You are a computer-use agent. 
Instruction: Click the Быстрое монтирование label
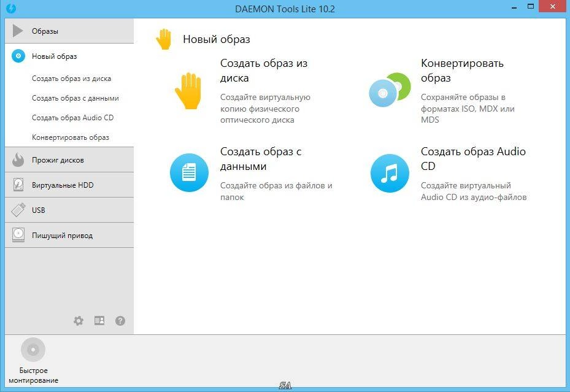click(x=33, y=375)
